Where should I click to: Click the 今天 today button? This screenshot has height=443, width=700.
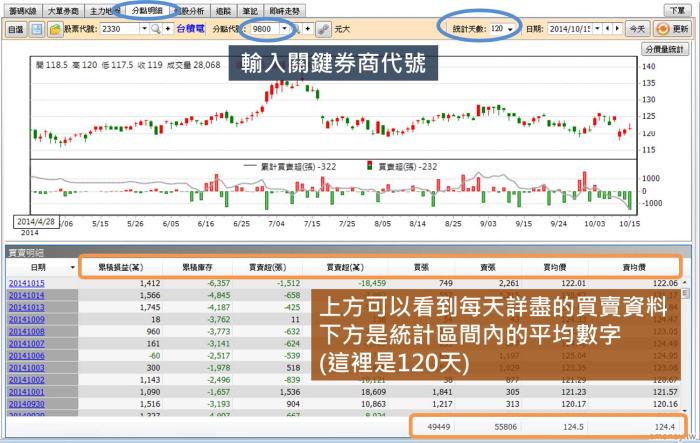click(x=637, y=29)
